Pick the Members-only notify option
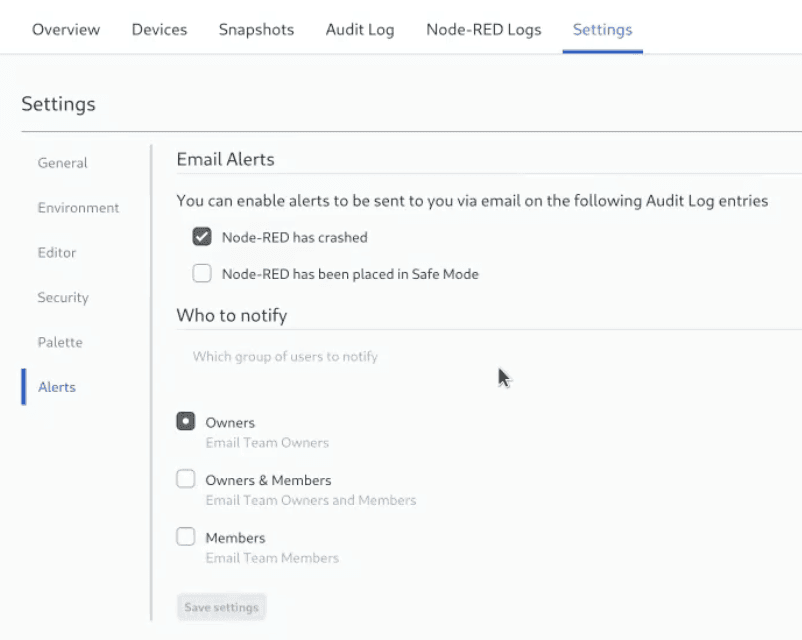Image resolution: width=802 pixels, height=640 pixels. point(186,537)
